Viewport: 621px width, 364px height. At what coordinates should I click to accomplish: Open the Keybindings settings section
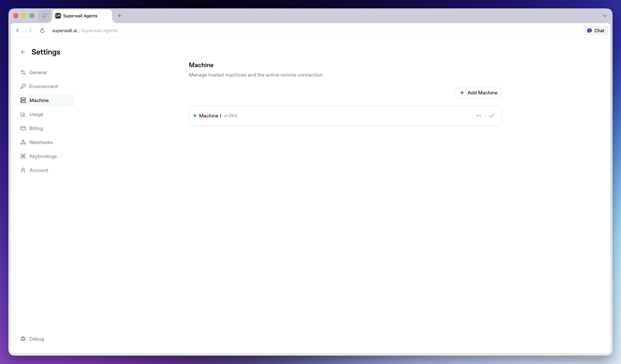[x=45, y=156]
